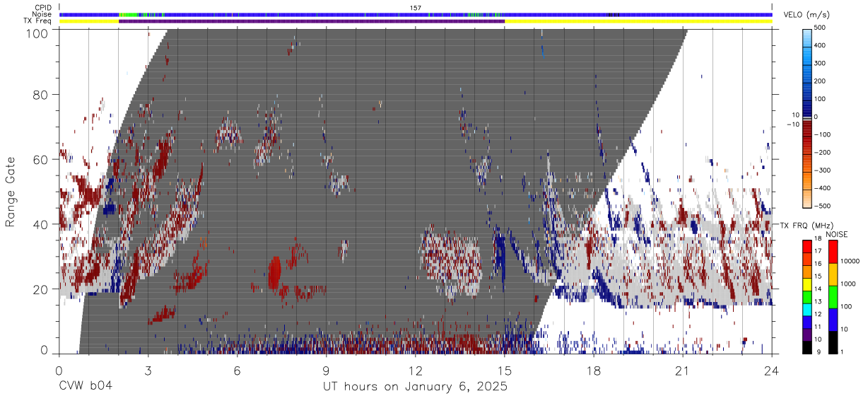The height and width of the screenshot is (401, 868).
Task: Select the NOISE legend title
Action: (838, 234)
